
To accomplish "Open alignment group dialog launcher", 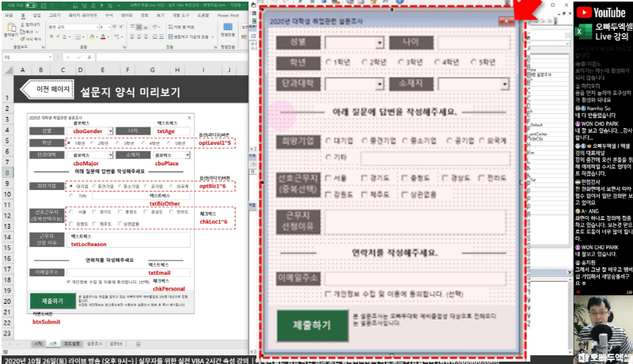I will tap(215, 47).
